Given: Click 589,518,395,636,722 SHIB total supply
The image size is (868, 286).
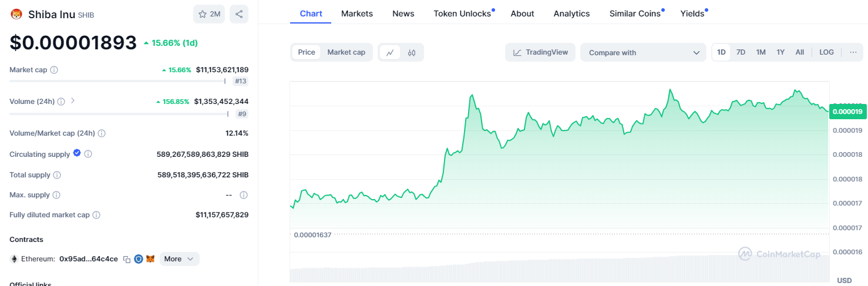Looking at the screenshot, I should (x=203, y=175).
